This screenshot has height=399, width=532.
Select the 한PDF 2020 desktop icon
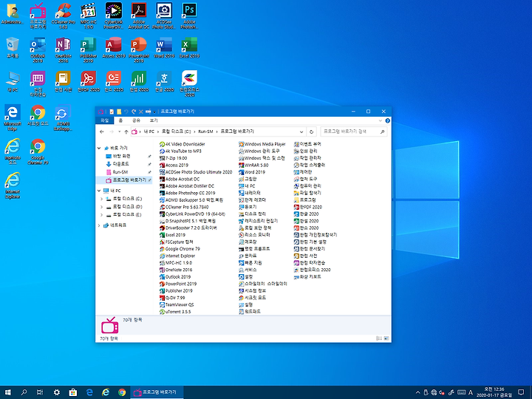88,81
